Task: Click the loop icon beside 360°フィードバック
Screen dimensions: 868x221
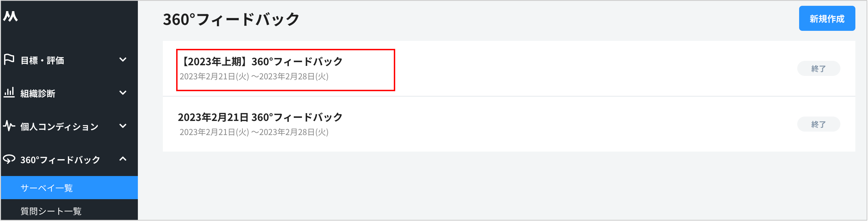Action: click(9, 159)
